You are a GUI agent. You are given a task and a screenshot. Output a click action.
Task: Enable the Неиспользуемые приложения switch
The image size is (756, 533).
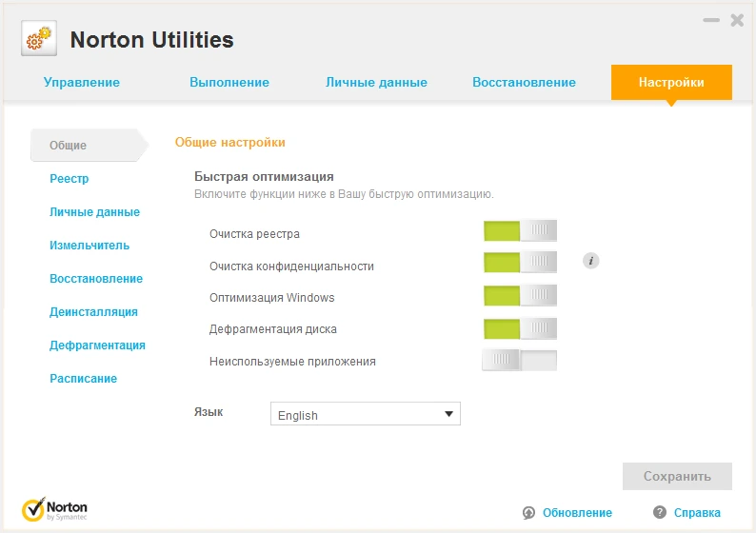[x=519, y=361]
